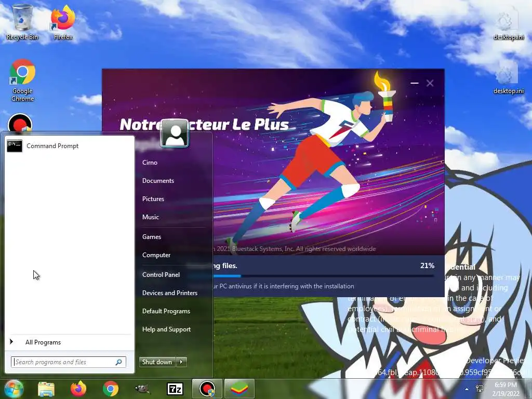This screenshot has width=532, height=399.
Task: Open the Firefox desktop shortcut
Action: 63,22
